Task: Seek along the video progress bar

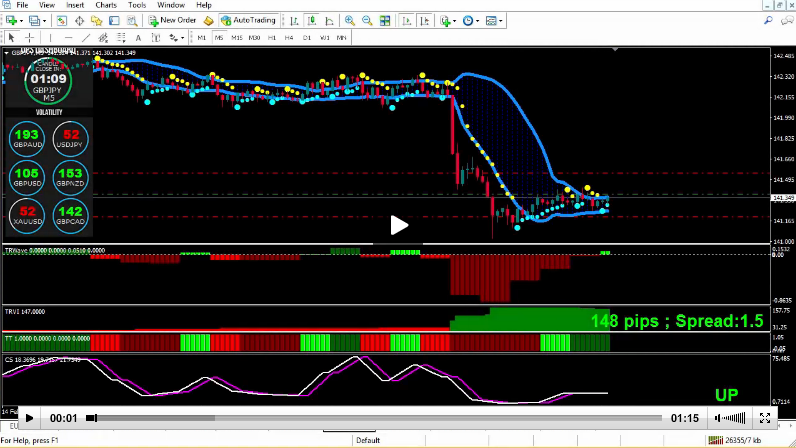Action: tap(376, 418)
